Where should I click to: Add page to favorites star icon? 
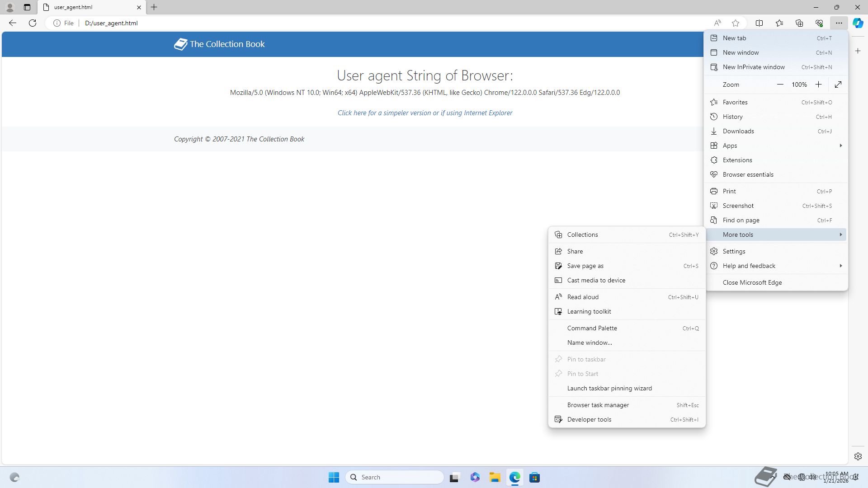[736, 23]
